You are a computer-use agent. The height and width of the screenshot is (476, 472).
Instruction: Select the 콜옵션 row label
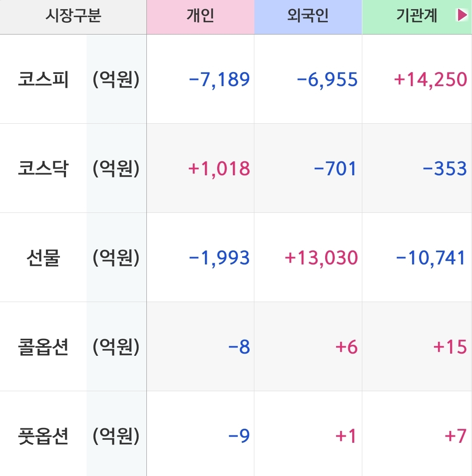43,347
